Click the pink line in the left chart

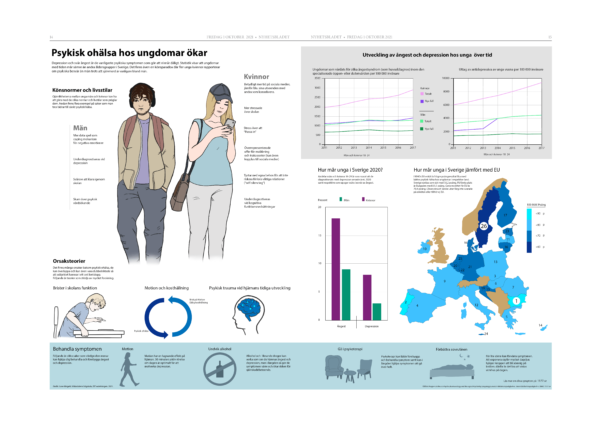point(368,99)
